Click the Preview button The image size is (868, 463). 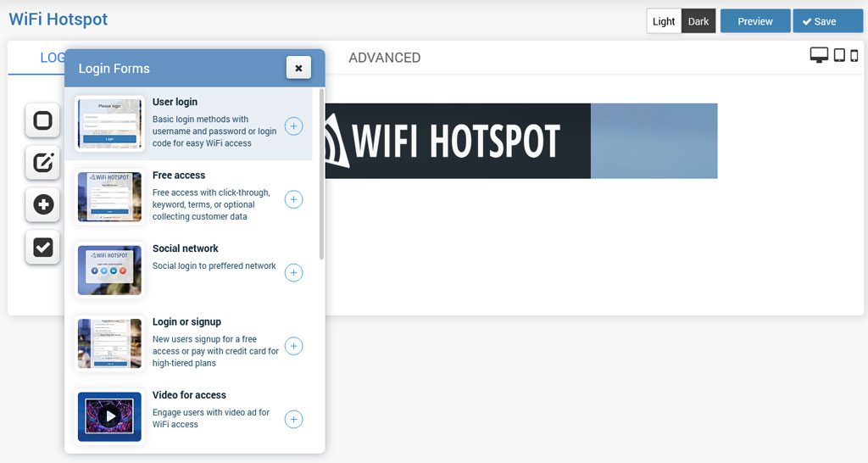coord(754,21)
